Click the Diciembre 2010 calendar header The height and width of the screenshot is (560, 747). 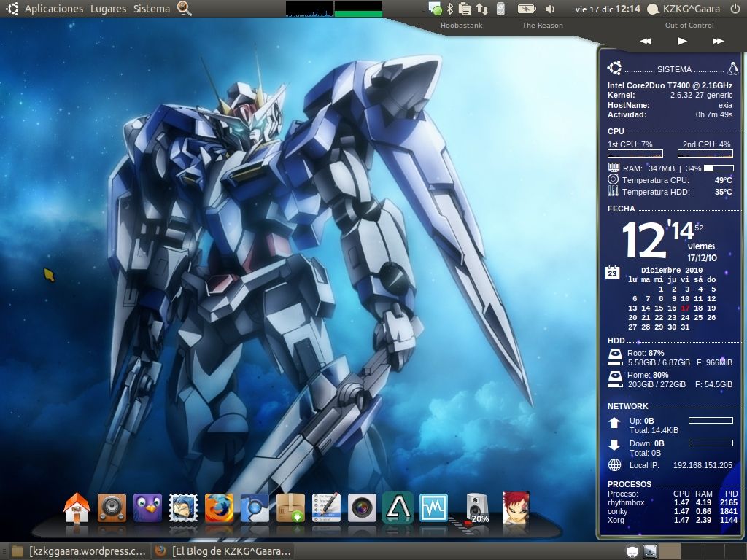[672, 270]
